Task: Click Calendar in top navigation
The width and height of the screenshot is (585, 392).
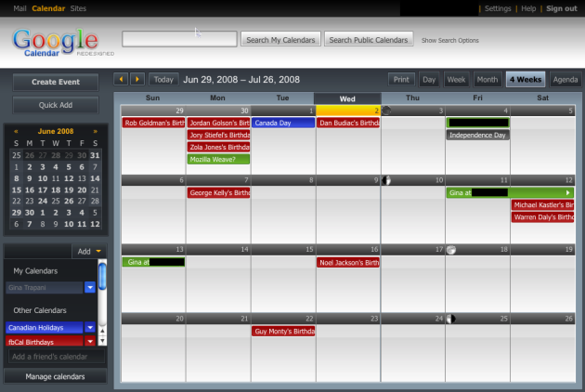Action: coord(48,8)
